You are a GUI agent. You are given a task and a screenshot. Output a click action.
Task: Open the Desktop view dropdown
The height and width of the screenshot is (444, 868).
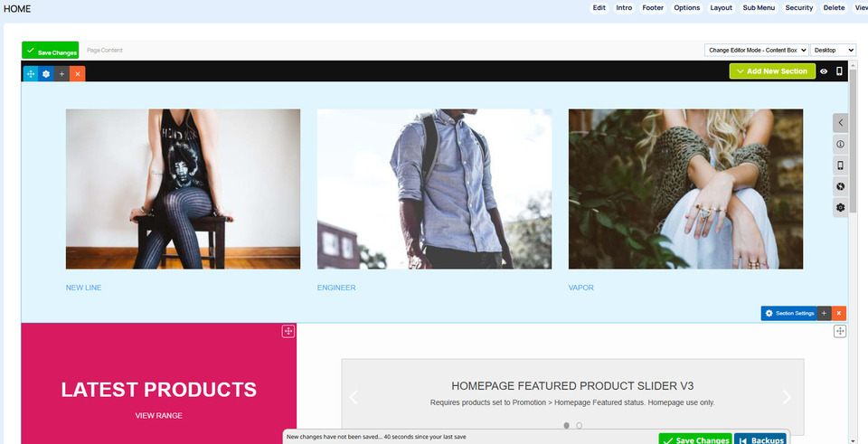pos(833,51)
